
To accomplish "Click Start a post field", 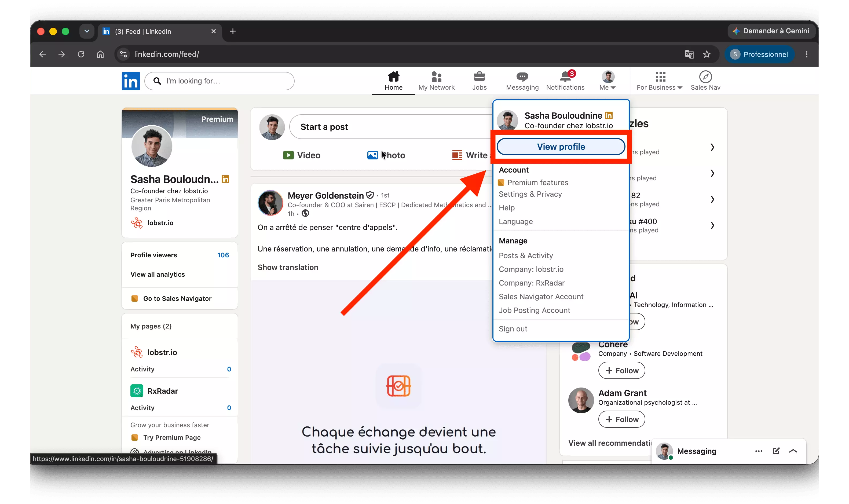I will click(x=390, y=127).
